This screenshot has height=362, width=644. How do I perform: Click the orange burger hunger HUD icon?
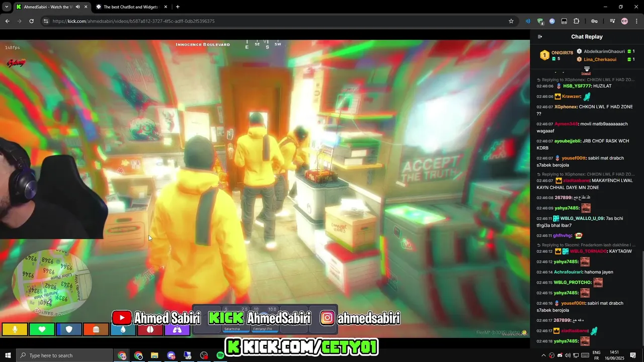coord(96,330)
